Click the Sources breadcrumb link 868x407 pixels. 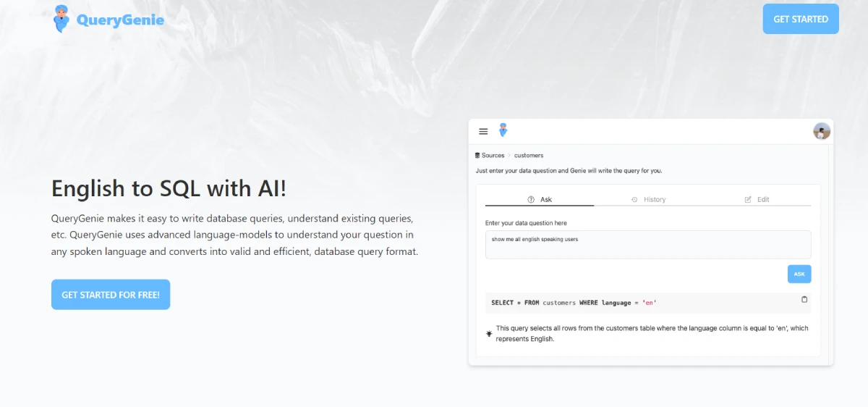[x=493, y=155]
